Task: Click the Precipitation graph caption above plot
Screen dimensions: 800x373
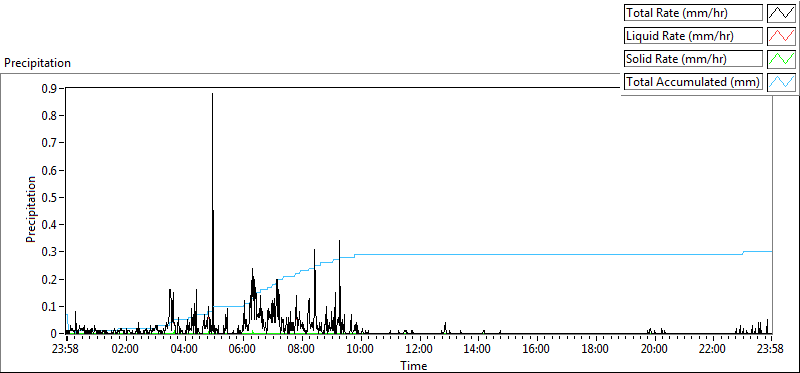Action: [37, 63]
